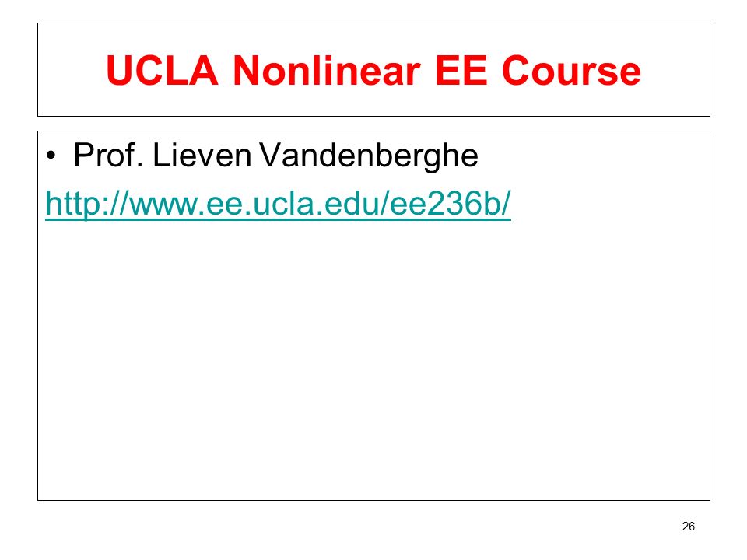Click the word Course in the title
The image size is (747, 560).
[x=572, y=71]
